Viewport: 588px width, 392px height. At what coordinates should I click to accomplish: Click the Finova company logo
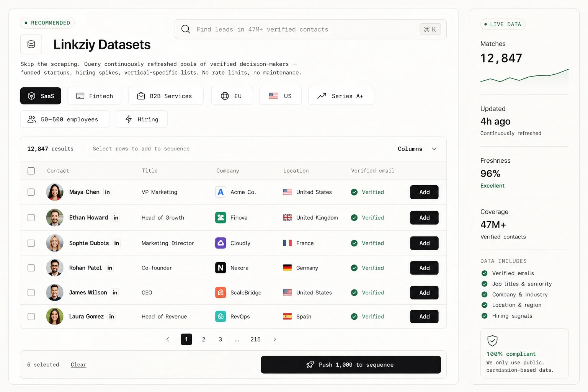(220, 217)
